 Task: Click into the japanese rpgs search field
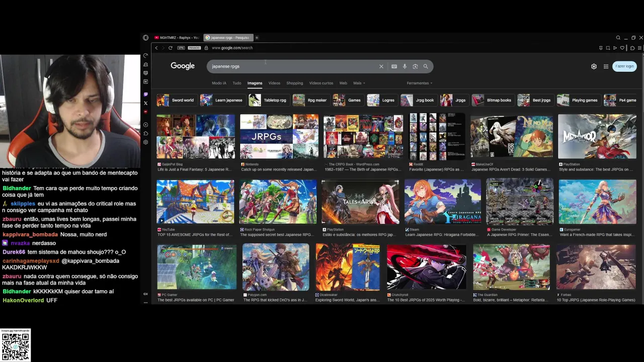click(292, 66)
